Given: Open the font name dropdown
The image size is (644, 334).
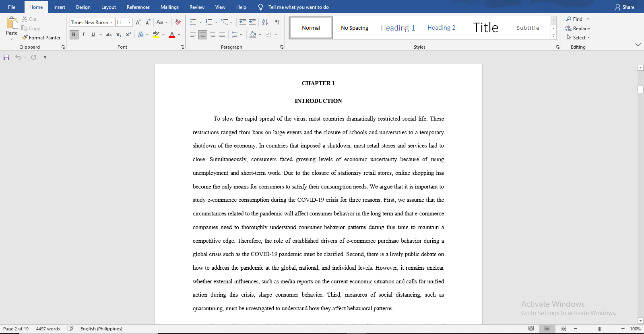Looking at the screenshot, I should (111, 23).
